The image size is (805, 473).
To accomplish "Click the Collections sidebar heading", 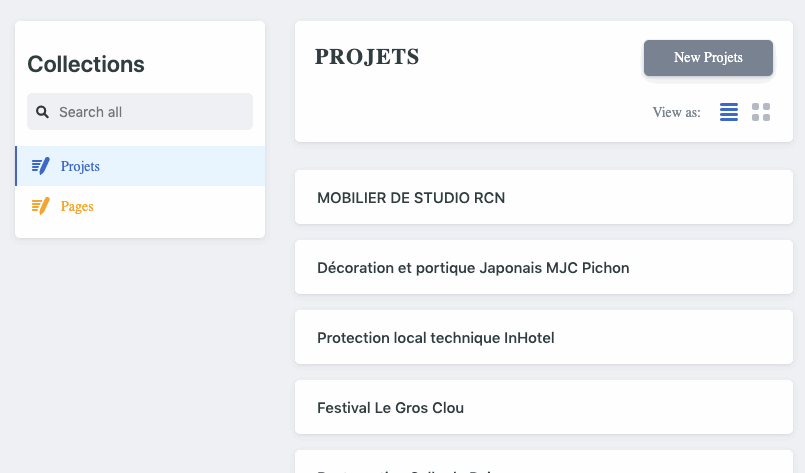I will (x=86, y=64).
